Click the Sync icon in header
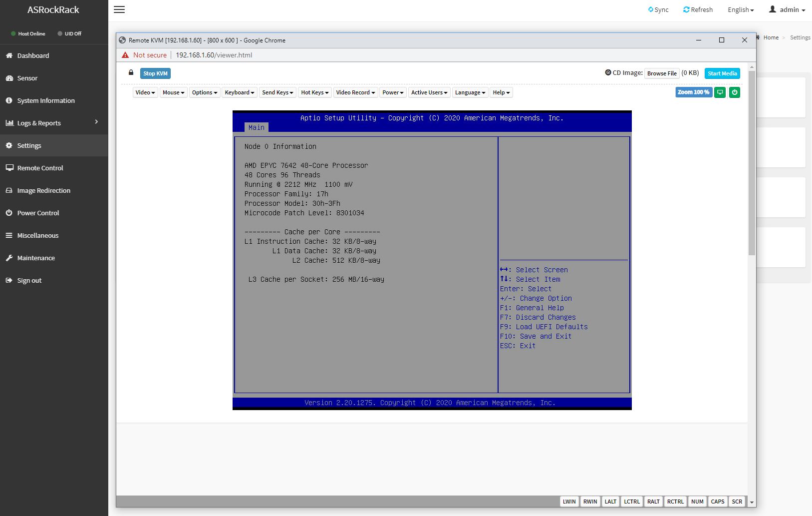The height and width of the screenshot is (516, 812). click(650, 9)
